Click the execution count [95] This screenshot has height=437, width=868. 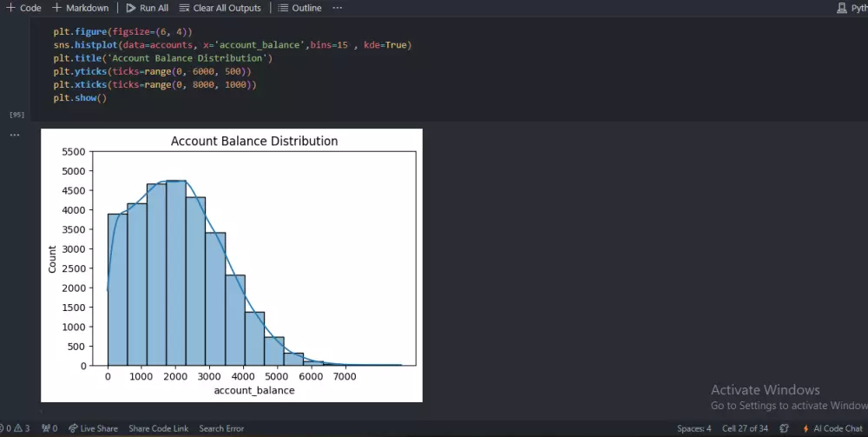[x=17, y=115]
